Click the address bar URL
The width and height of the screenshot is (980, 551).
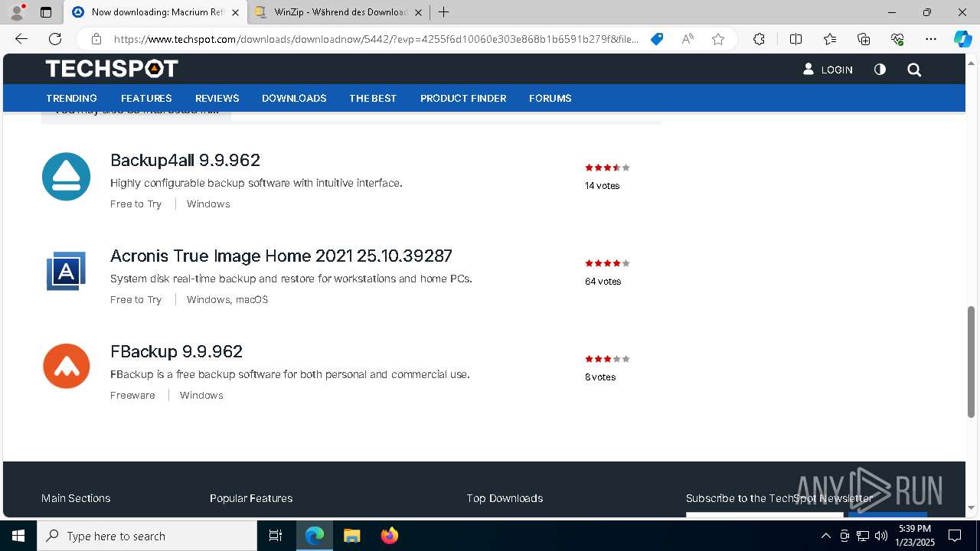(376, 39)
